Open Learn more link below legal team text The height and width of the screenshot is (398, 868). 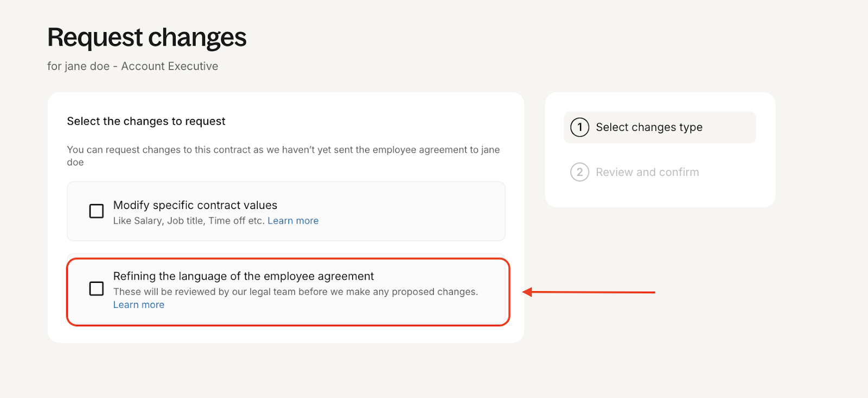[139, 305]
